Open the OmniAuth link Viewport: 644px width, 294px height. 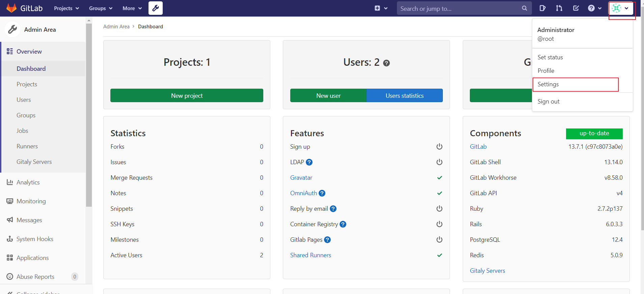(x=303, y=193)
